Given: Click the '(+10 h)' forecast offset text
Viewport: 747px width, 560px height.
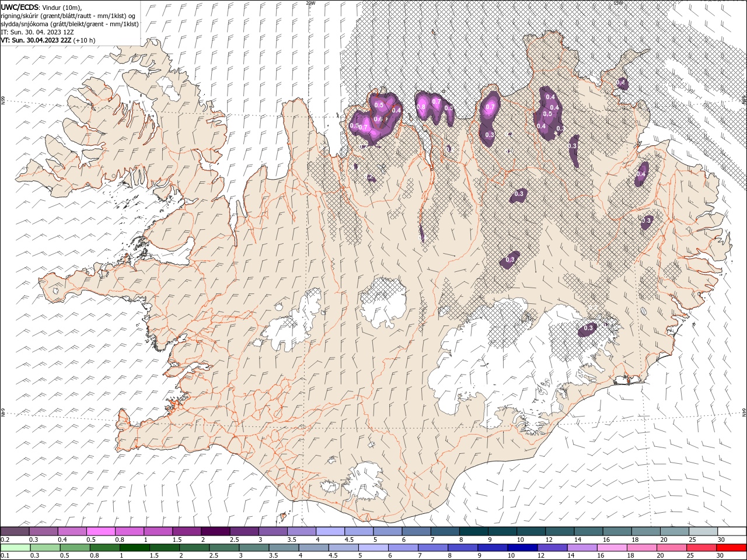Looking at the screenshot, I should tap(85, 40).
